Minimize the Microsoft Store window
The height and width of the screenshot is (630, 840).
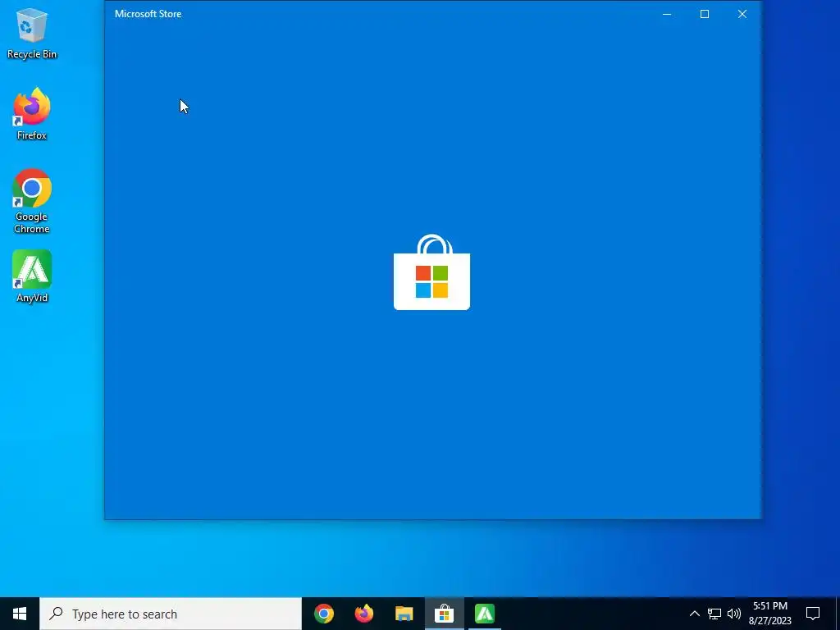667,14
